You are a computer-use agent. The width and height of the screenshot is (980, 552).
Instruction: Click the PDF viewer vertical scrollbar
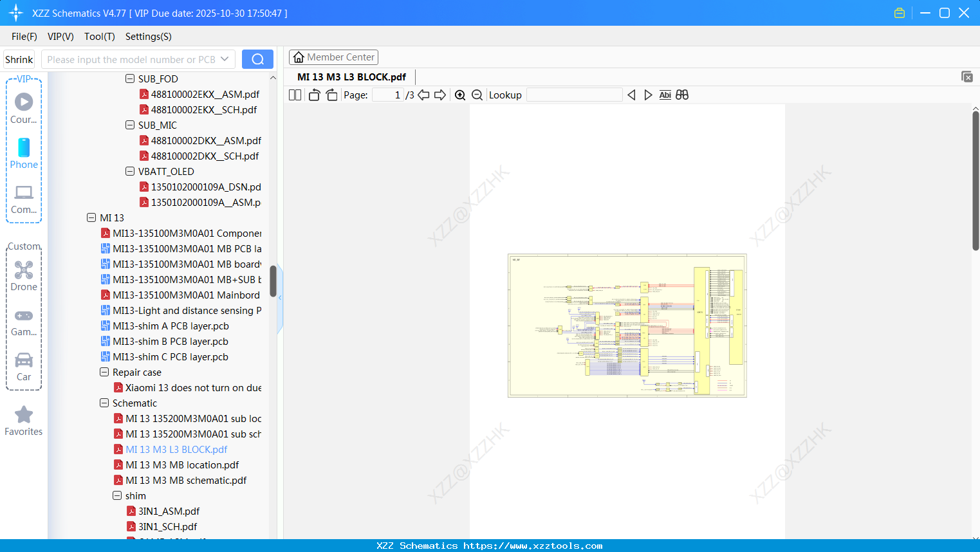(975, 180)
